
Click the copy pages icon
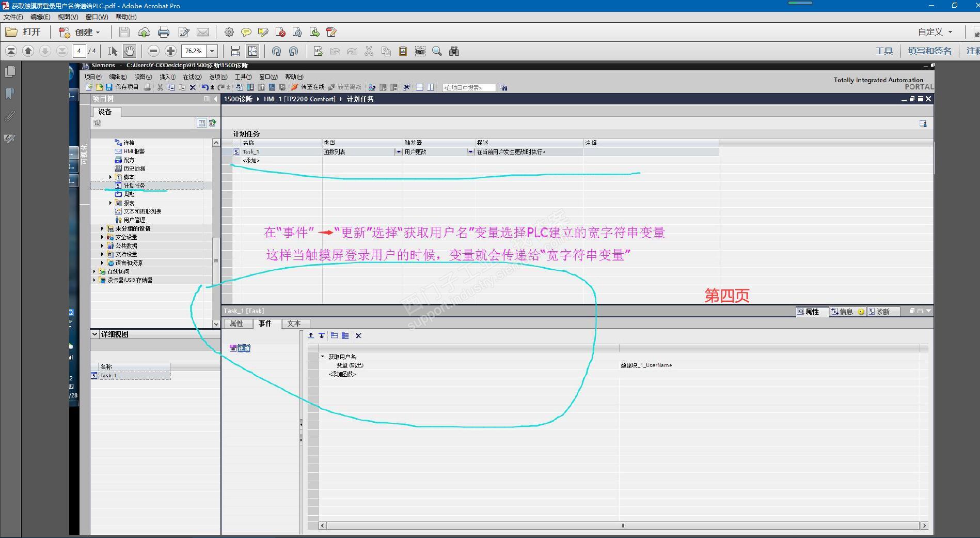click(x=386, y=51)
